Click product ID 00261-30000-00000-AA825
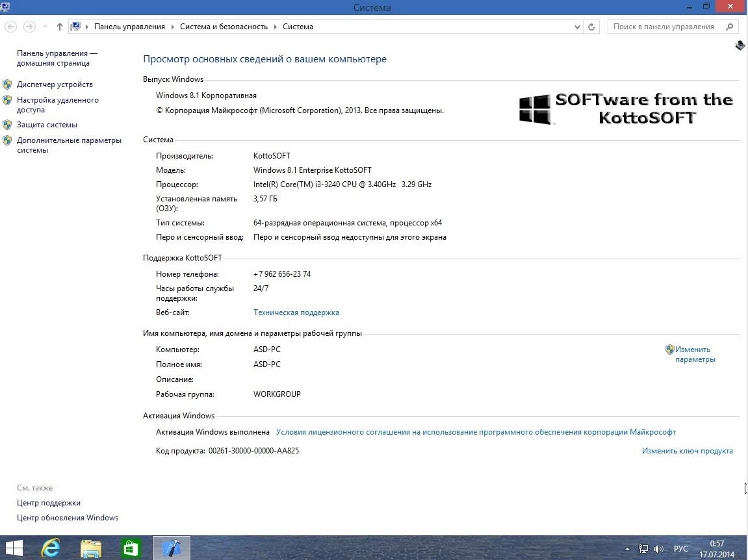Image resolution: width=748 pixels, height=560 pixels. point(254,451)
